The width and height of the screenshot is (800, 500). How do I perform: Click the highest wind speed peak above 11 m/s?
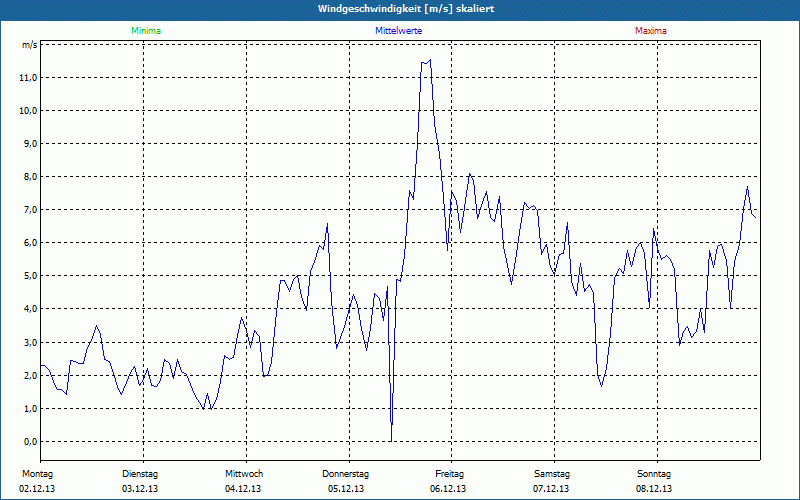[430, 60]
